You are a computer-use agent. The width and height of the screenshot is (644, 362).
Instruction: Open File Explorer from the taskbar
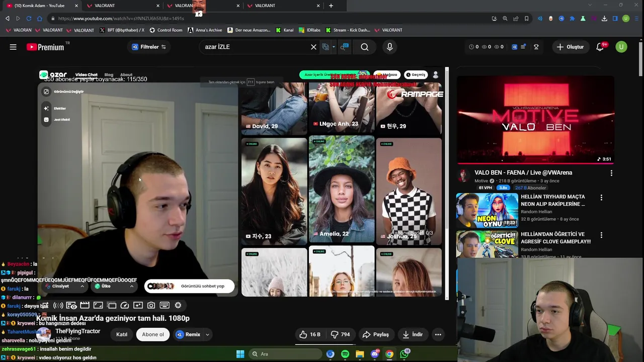360,354
